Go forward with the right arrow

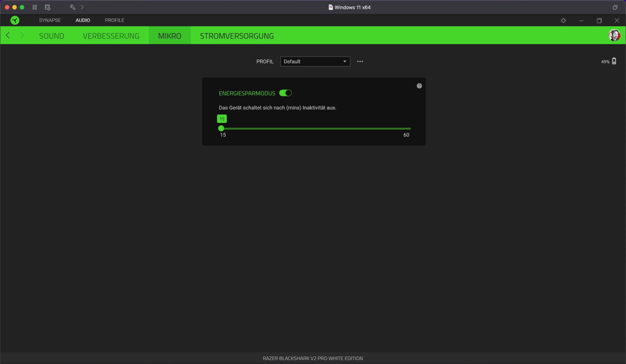coord(22,35)
